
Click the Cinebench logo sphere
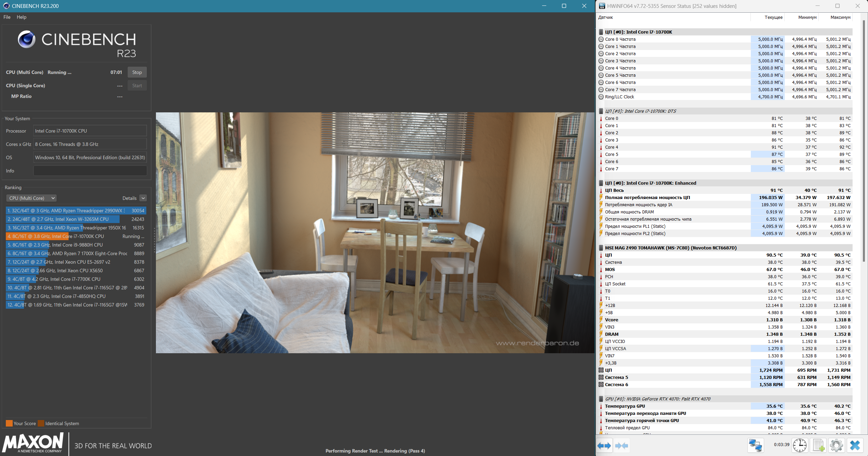pyautogui.click(x=27, y=39)
